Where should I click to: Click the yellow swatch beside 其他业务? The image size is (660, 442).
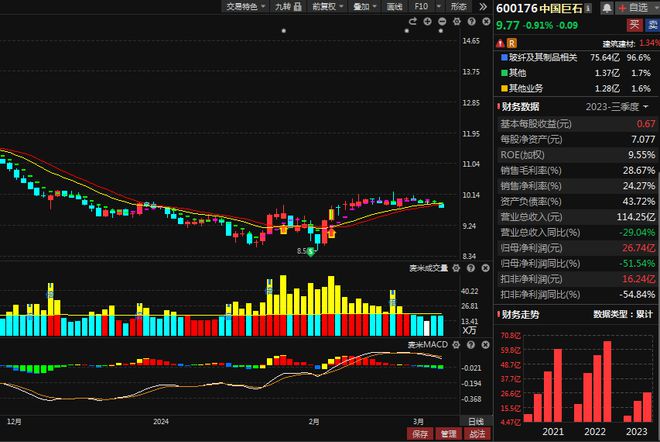504,88
